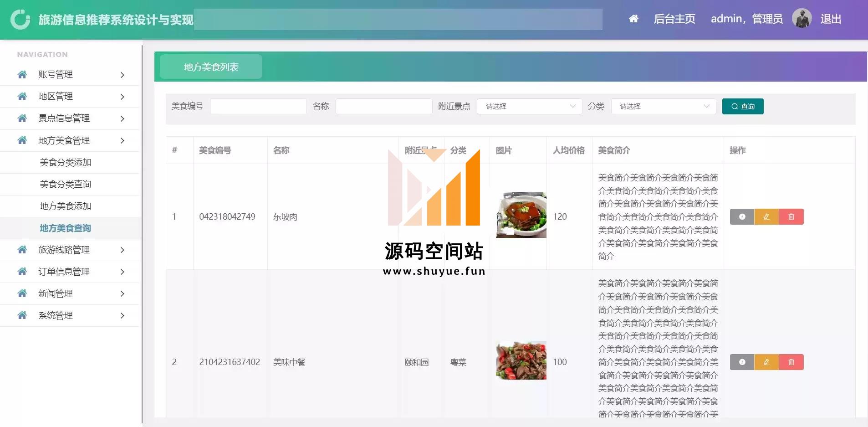The image size is (868, 427).
Task: Click the house icon beside 系统管理
Action: click(x=22, y=315)
